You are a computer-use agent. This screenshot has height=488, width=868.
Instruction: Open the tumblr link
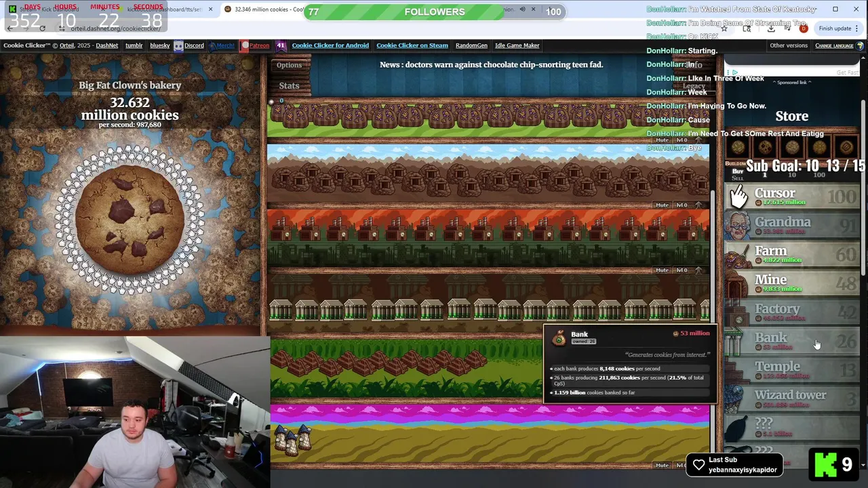134,45
